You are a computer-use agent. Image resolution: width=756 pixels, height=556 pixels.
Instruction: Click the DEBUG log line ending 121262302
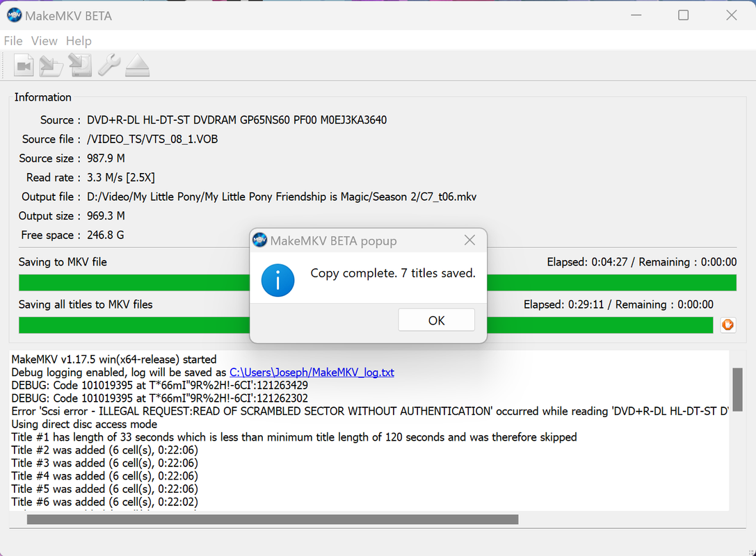[159, 398]
